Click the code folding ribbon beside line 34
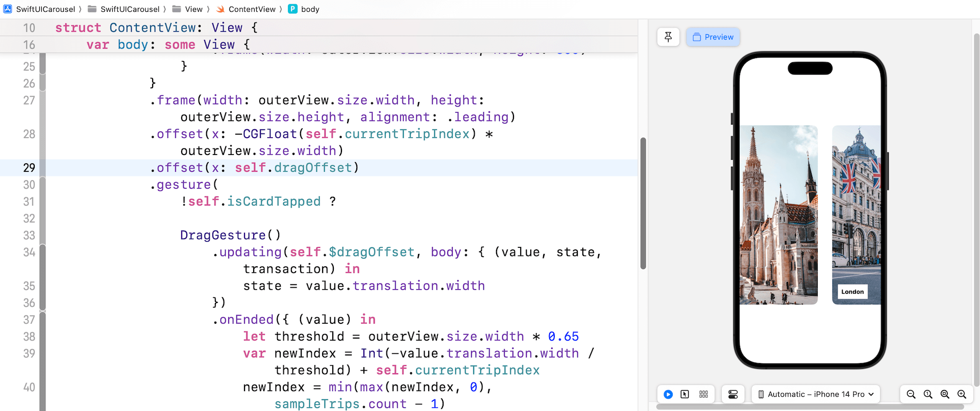The image size is (980, 411). click(43, 252)
